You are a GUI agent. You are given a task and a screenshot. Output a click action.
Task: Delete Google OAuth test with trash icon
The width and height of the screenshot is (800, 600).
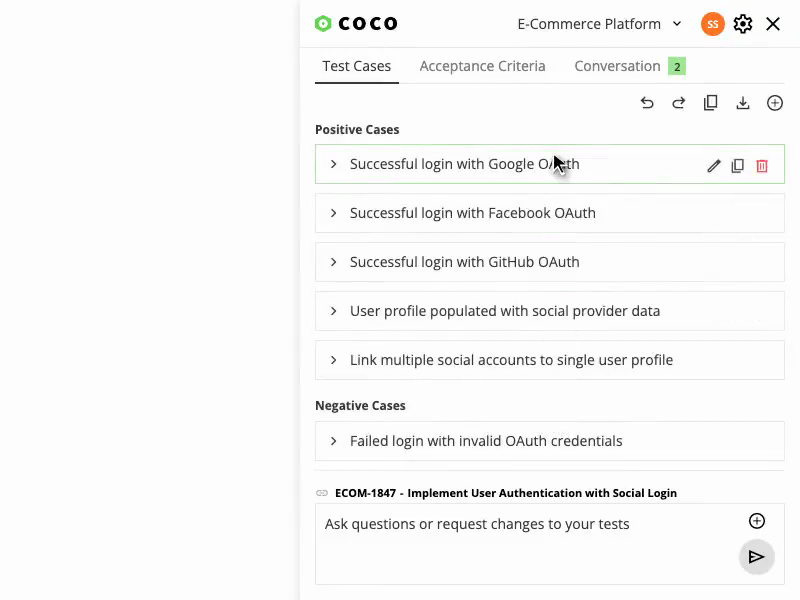(762, 166)
